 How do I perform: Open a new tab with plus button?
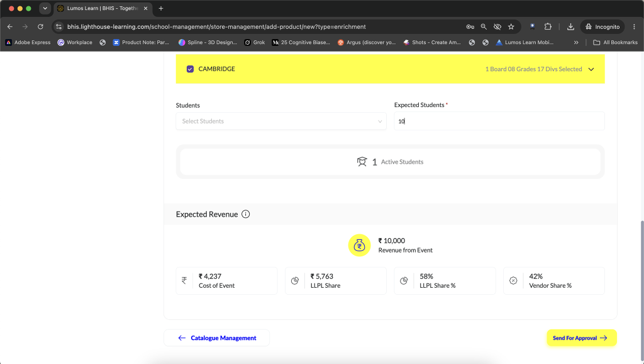click(161, 8)
